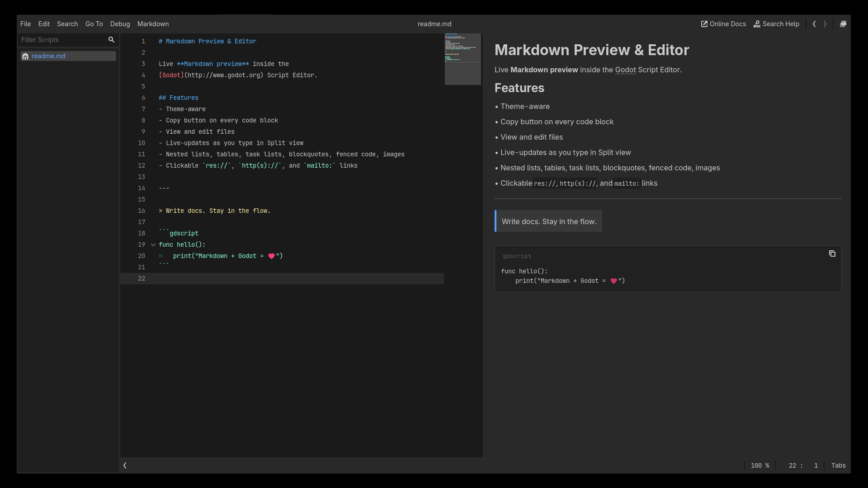
Task: Click 'Copy button on every code block' preview bullet
Action: (x=557, y=122)
